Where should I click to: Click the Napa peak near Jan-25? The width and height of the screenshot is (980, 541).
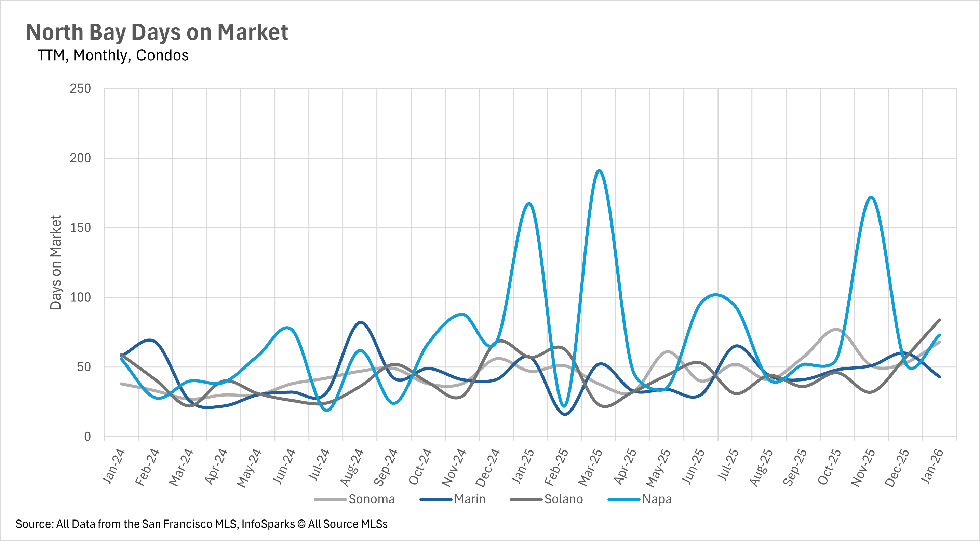click(x=529, y=204)
